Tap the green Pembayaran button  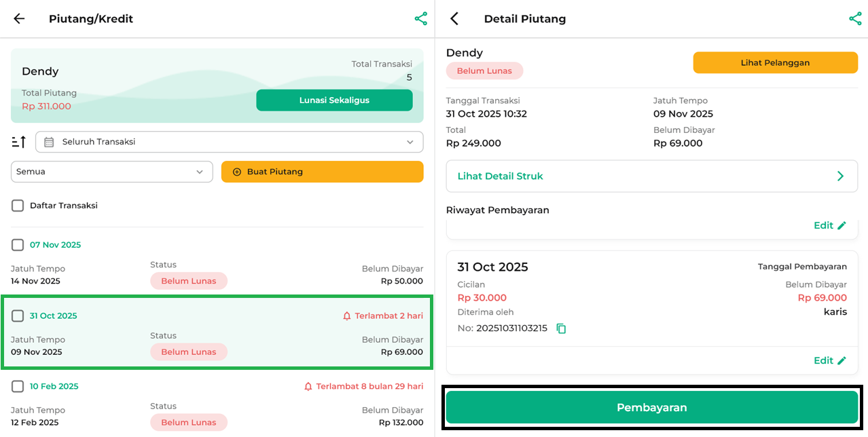coord(651,408)
